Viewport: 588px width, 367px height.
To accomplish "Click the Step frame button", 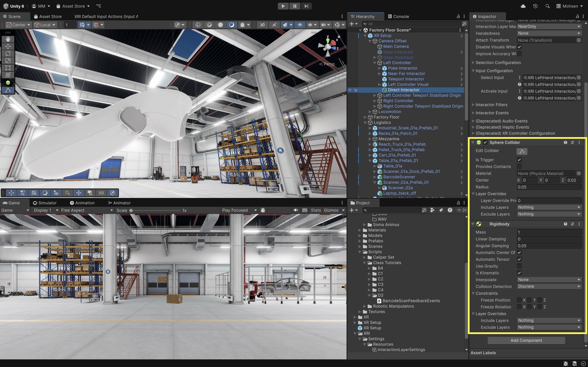I will click(x=306, y=6).
